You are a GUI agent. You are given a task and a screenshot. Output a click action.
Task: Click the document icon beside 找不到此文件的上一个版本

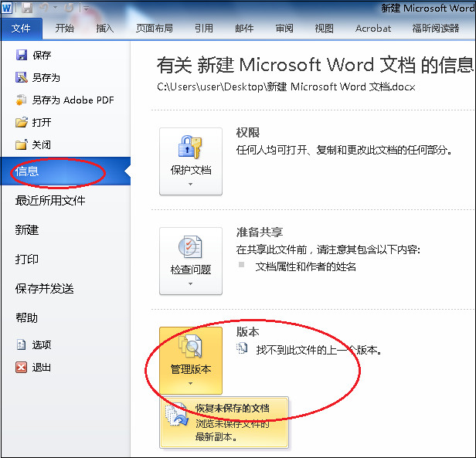pyautogui.click(x=242, y=348)
